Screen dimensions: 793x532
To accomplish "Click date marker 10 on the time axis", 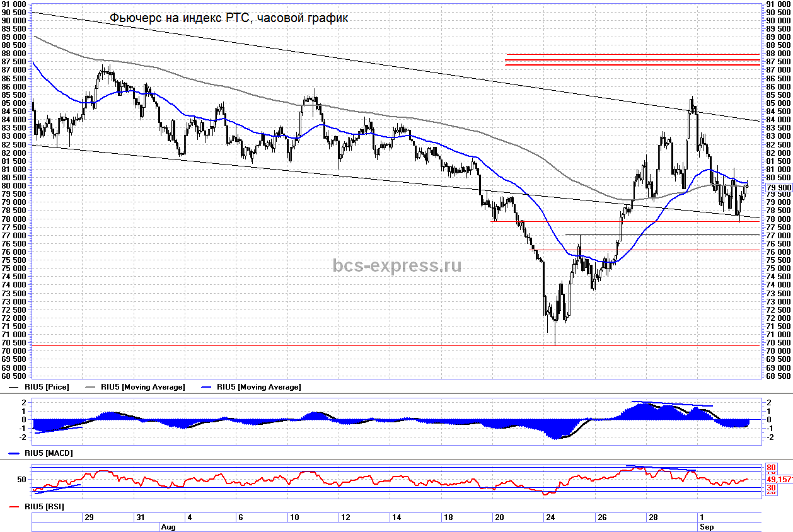I will point(294,518).
